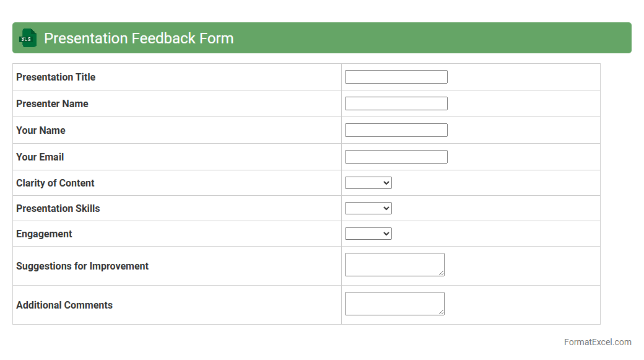Click the Engagement row label
644x360 pixels.
tap(44, 234)
